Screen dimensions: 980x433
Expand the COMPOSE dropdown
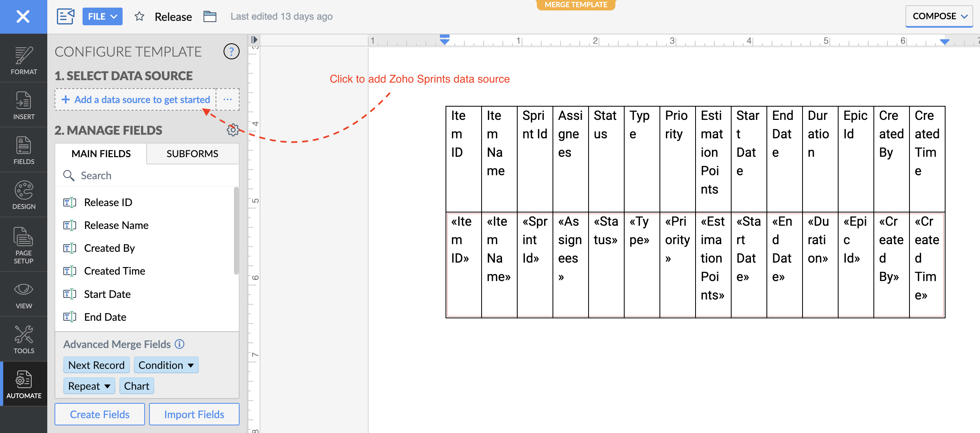(939, 16)
